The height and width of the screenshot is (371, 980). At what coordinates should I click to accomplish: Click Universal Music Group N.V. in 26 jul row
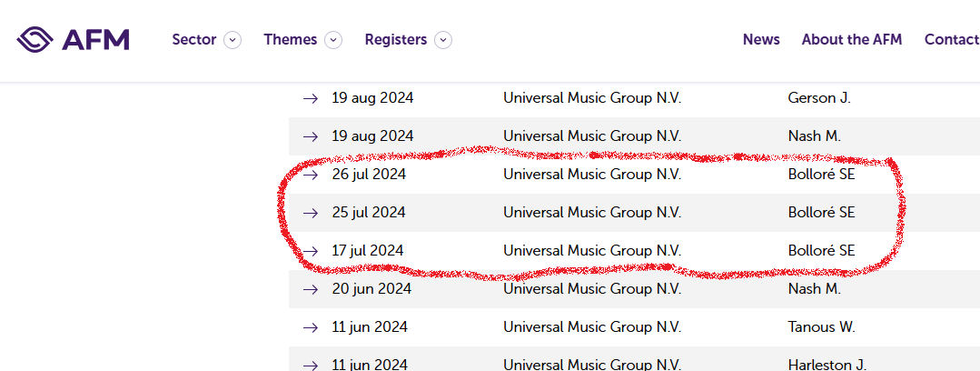pyautogui.click(x=592, y=175)
